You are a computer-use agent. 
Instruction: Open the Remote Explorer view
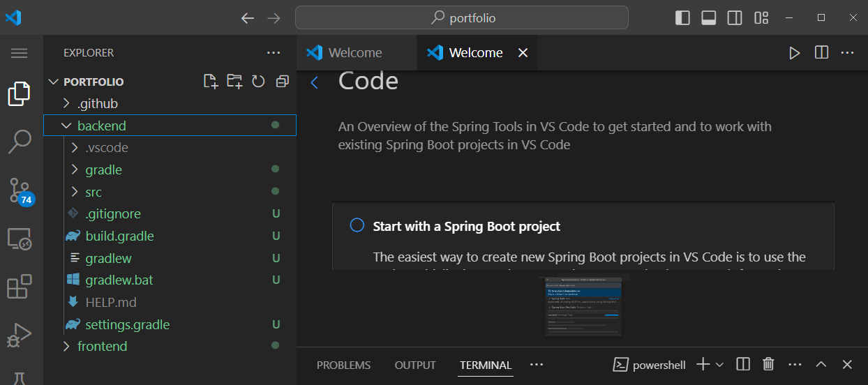coord(20,239)
